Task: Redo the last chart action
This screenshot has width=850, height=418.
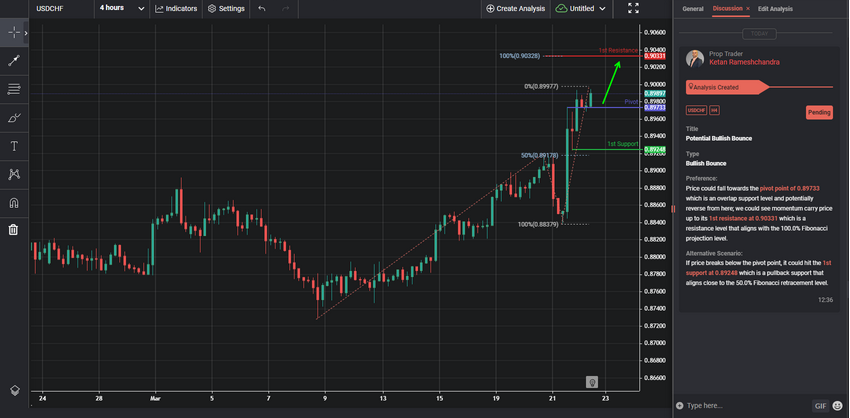Action: [286, 9]
